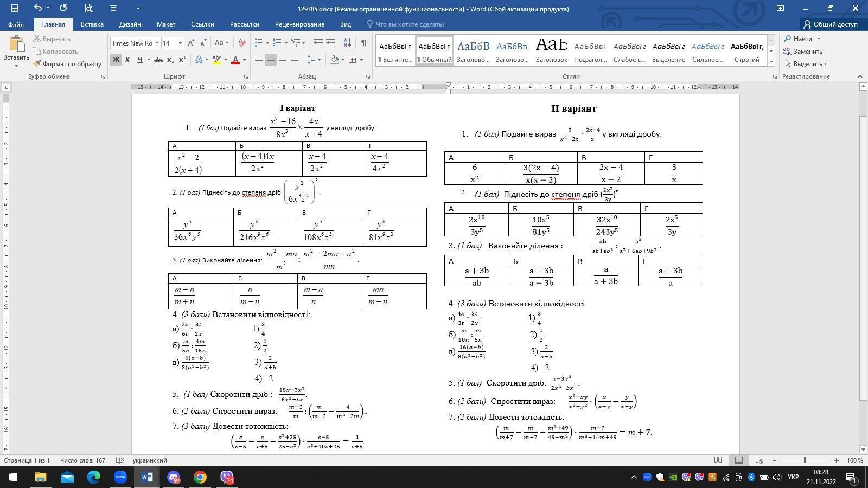Expand the Styles gallery
The height and width of the screenshot is (488, 868).
[771, 62]
